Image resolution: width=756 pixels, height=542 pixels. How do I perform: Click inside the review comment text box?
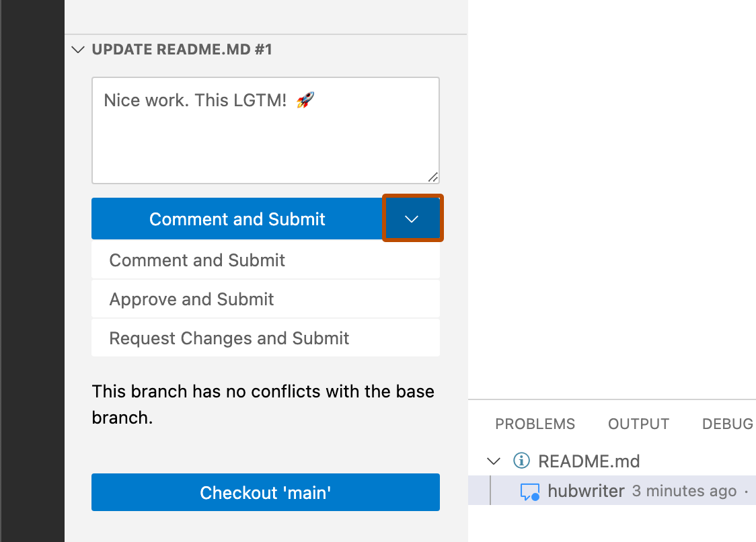(265, 130)
